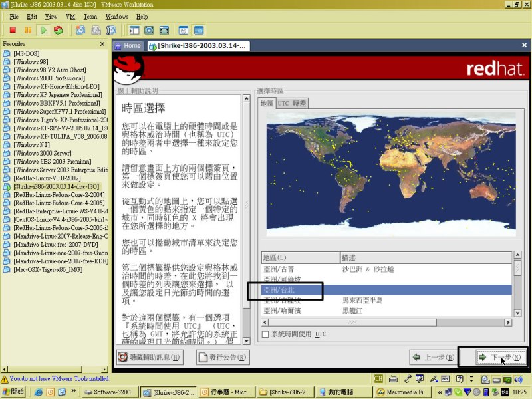The image size is (532, 399).
Task: Toggle the sidebar with the toolbar panel icon
Action: tap(134, 30)
